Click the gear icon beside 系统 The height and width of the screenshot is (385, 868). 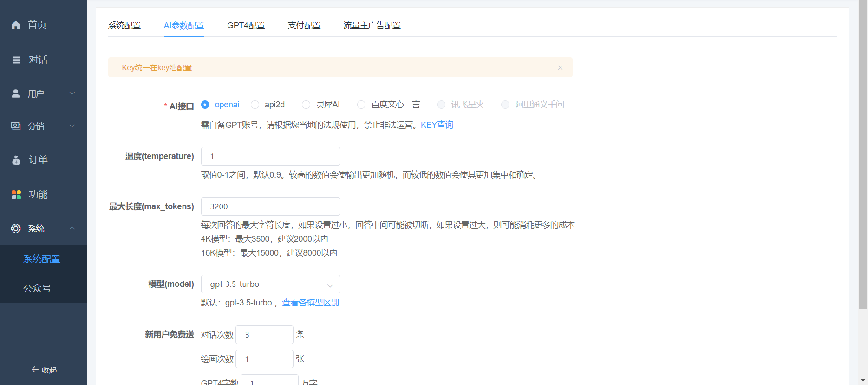coord(16,228)
